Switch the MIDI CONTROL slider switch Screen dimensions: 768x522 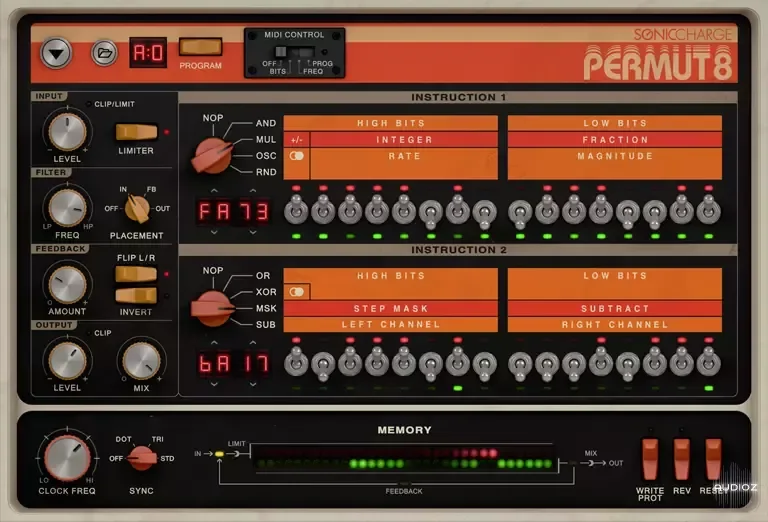(294, 51)
